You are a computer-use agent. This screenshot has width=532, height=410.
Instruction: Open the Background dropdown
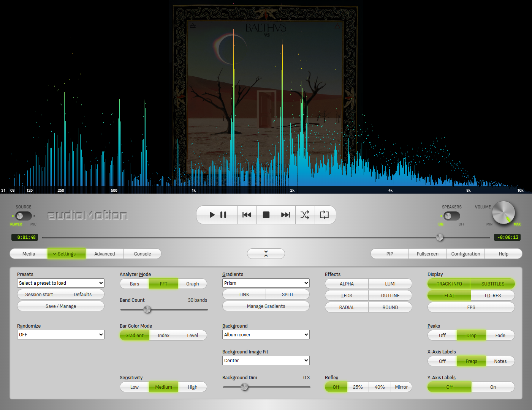click(266, 335)
